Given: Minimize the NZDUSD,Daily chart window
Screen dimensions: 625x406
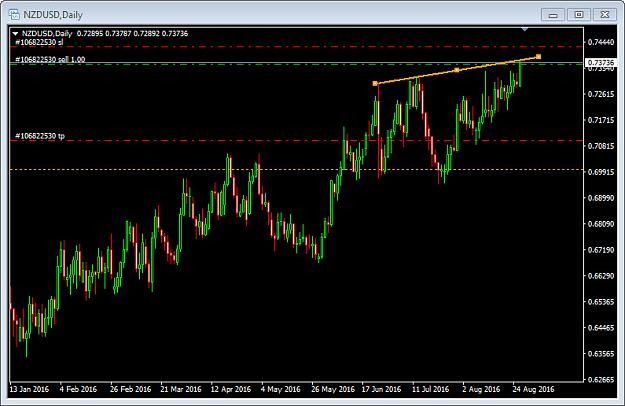Looking at the screenshot, I should [x=553, y=15].
